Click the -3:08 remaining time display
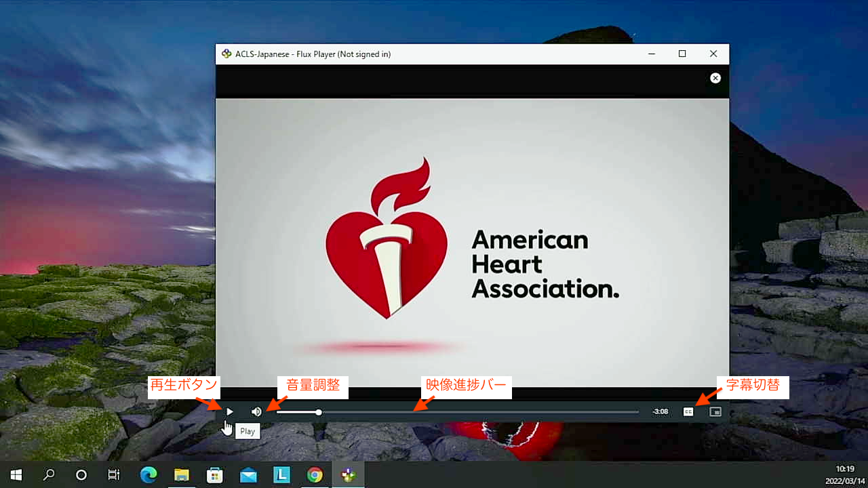The width and height of the screenshot is (868, 488). point(660,411)
